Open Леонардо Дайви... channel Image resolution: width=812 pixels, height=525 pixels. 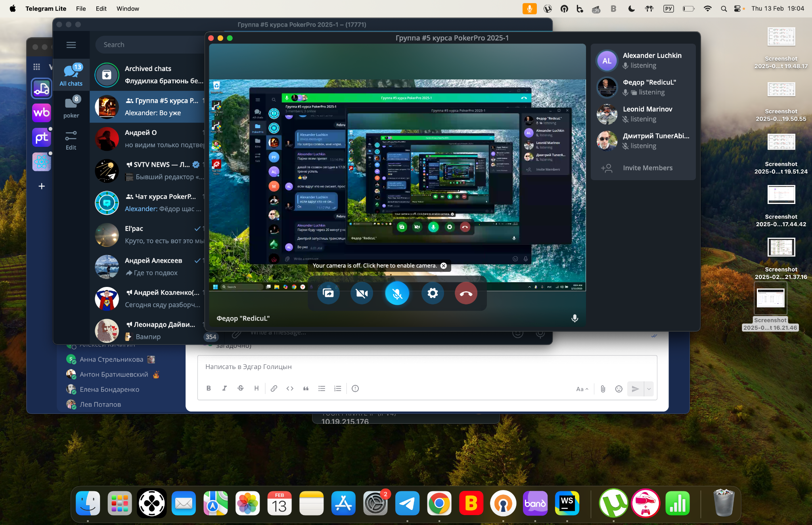[147, 331]
